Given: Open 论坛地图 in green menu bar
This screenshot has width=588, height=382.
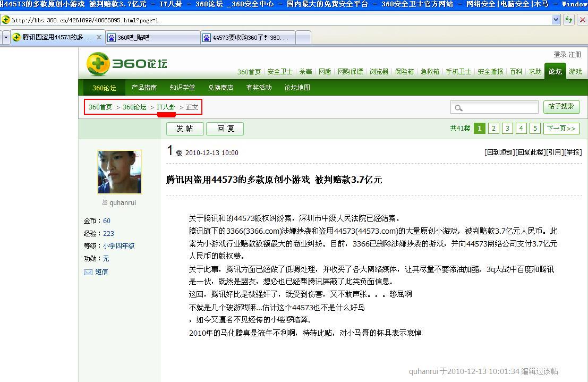Looking at the screenshot, I should [x=297, y=88].
